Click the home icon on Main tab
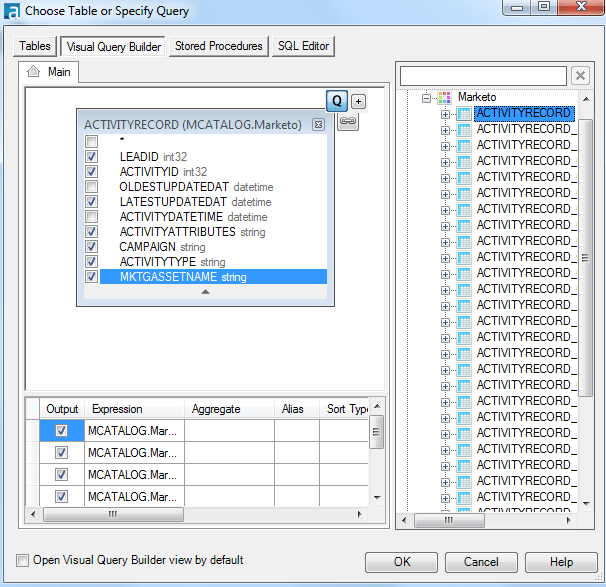 33,72
